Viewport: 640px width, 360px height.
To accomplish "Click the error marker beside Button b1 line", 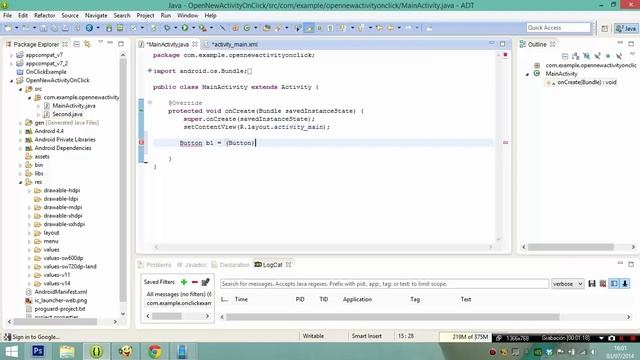I will pyautogui.click(x=141, y=142).
